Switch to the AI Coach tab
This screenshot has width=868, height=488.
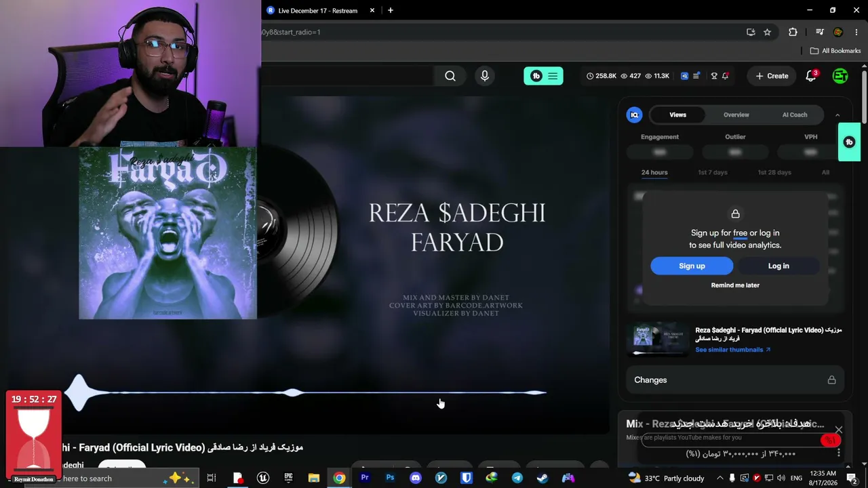click(795, 115)
